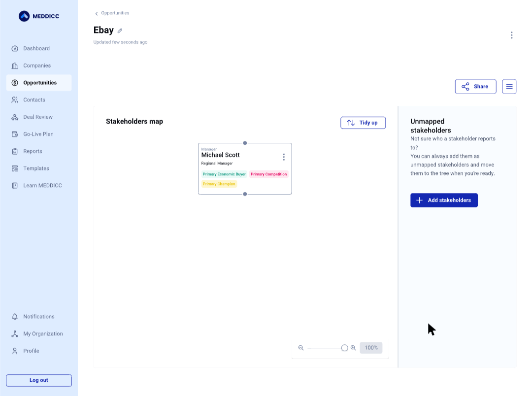Click the zoom in magnifier icon
Viewport: 532px width, 396px height.
click(353, 348)
